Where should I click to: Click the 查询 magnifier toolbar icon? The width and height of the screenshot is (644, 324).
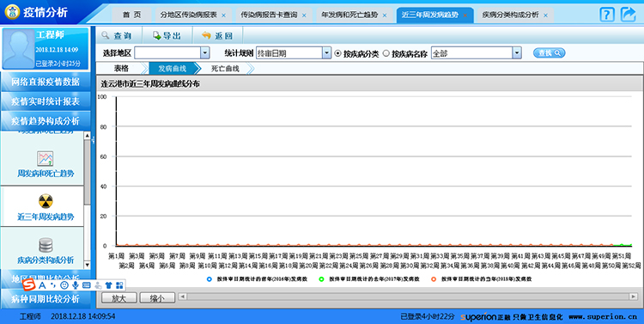[x=106, y=35]
